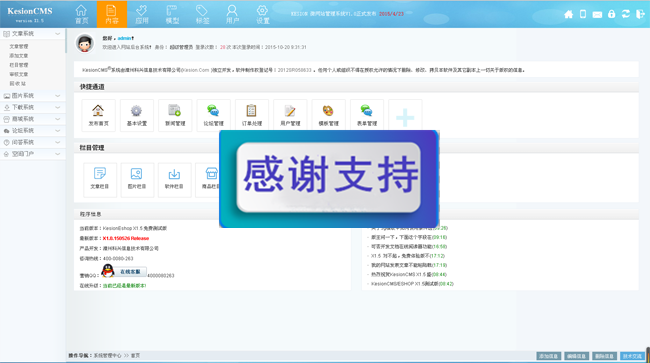Image resolution: width=650 pixels, height=363 pixels.
Task: Open the admin username link
Action: tap(124, 38)
